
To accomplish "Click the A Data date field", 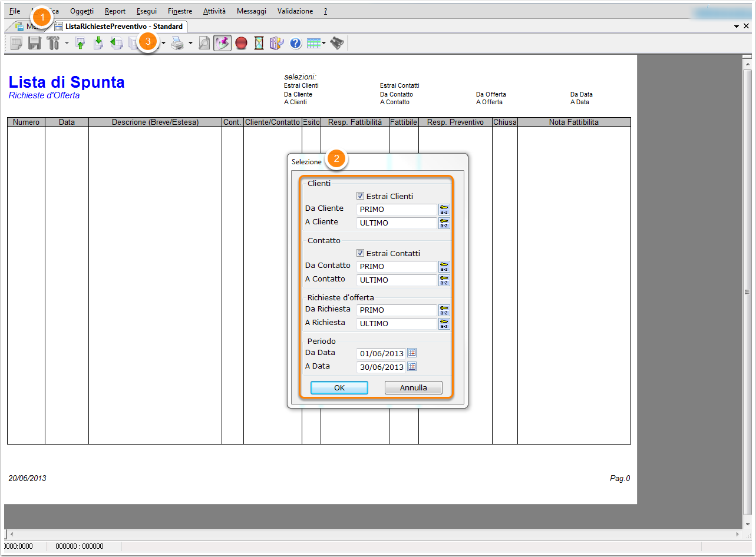I will [x=381, y=367].
